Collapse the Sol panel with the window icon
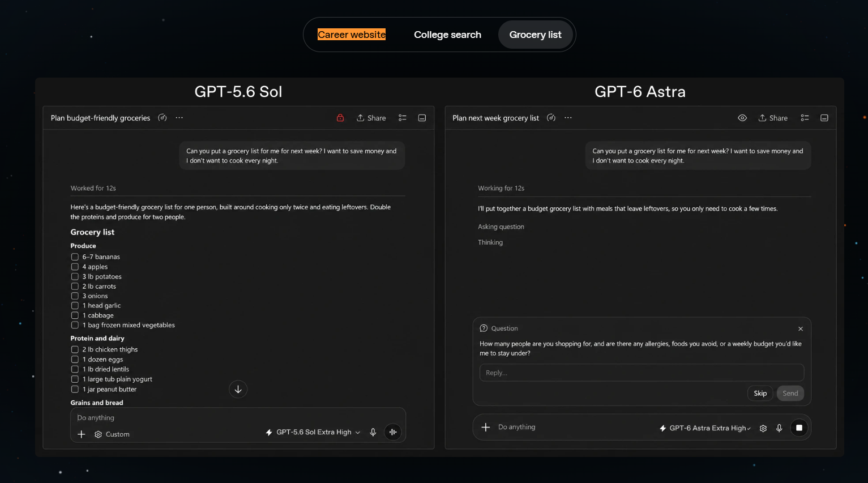The height and width of the screenshot is (483, 868). click(x=422, y=118)
